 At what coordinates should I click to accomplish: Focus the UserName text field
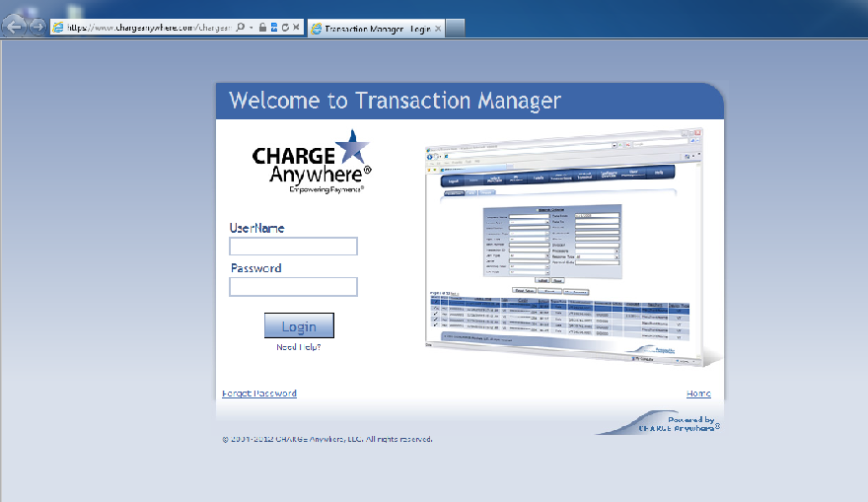(x=293, y=247)
